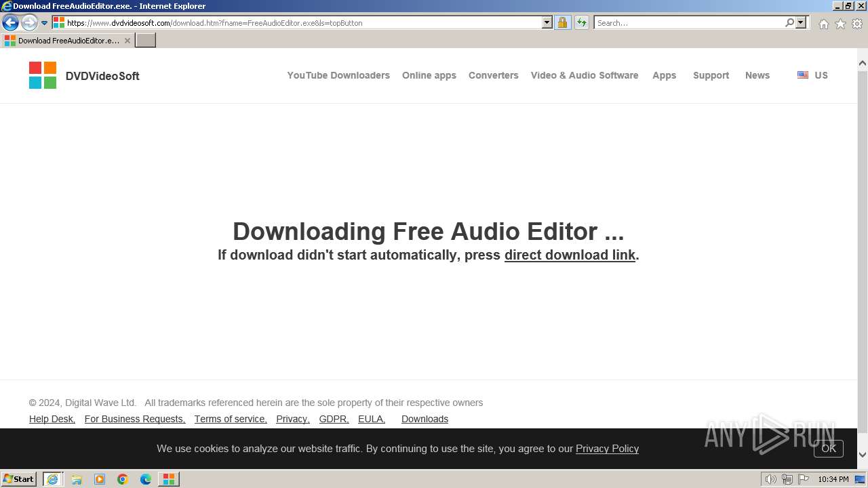Open a new blank tab
868x488 pixels.
[x=146, y=41]
